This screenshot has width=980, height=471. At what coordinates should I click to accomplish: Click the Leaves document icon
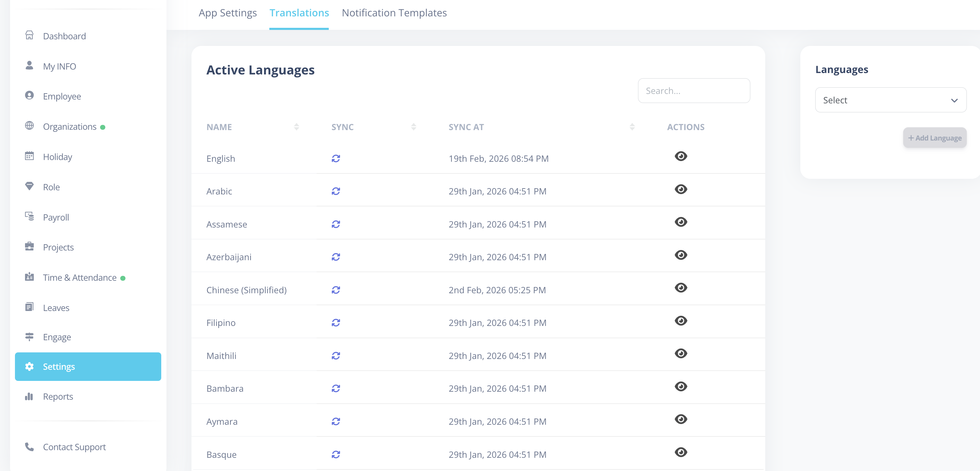pyautogui.click(x=29, y=307)
